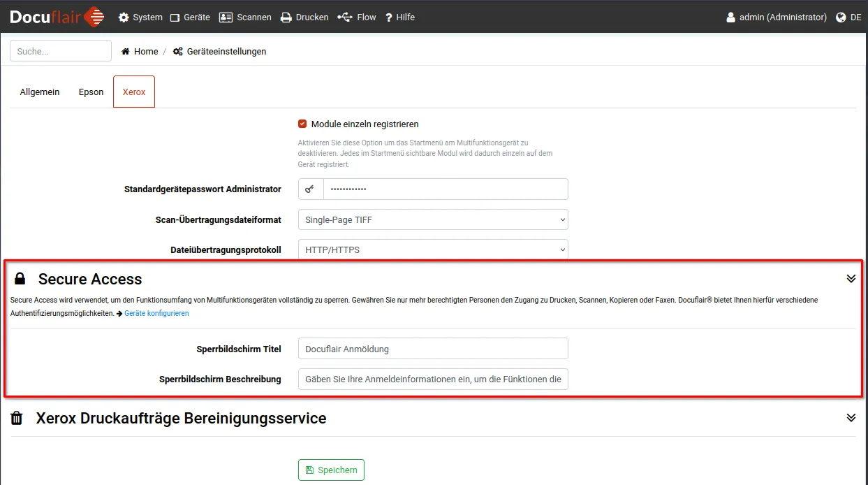
Task: Open the Scannen menu
Action: (x=245, y=17)
